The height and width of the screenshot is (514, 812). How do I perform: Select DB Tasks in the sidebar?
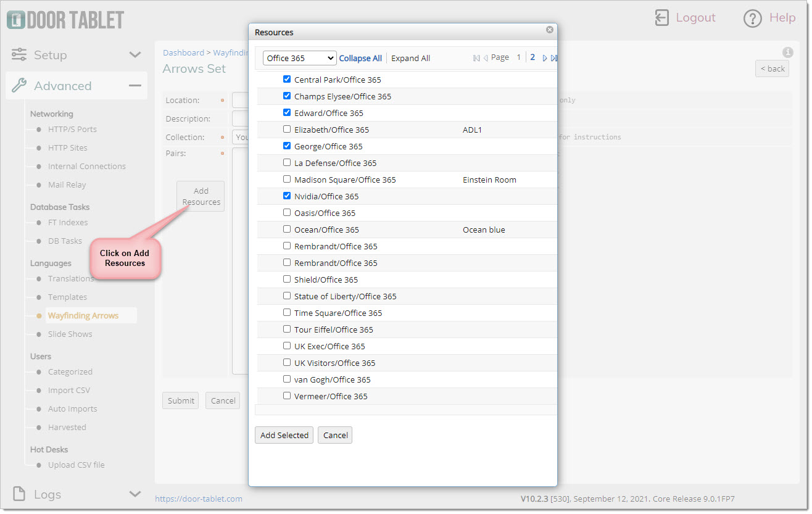(65, 241)
